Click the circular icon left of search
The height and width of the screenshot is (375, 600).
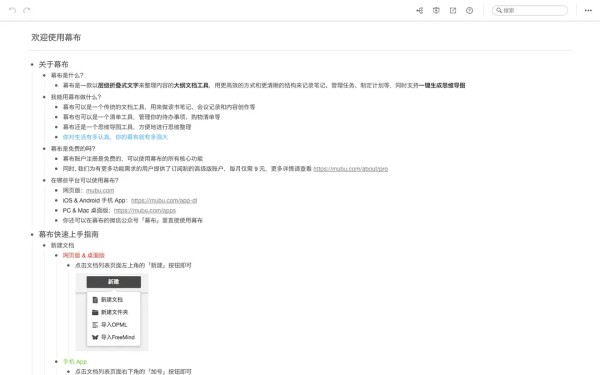pyautogui.click(x=469, y=11)
